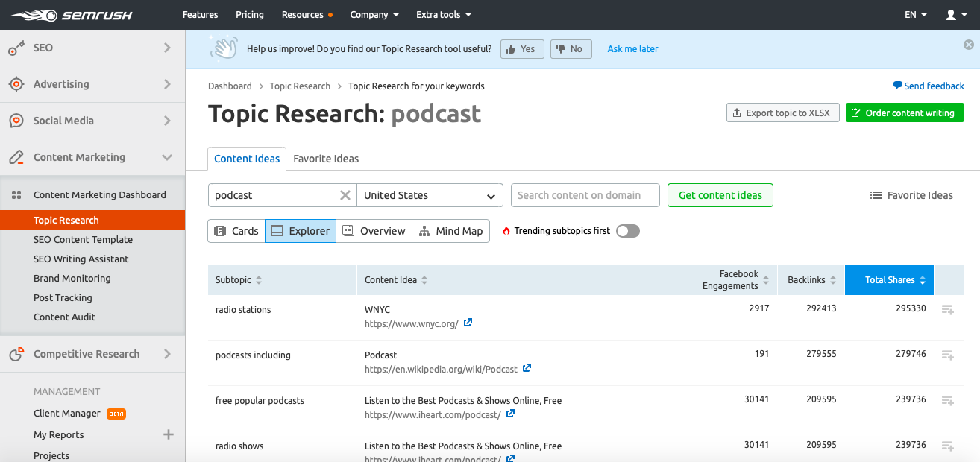This screenshot has height=462, width=980.
Task: Clear the podcast keyword with X
Action: tap(345, 195)
